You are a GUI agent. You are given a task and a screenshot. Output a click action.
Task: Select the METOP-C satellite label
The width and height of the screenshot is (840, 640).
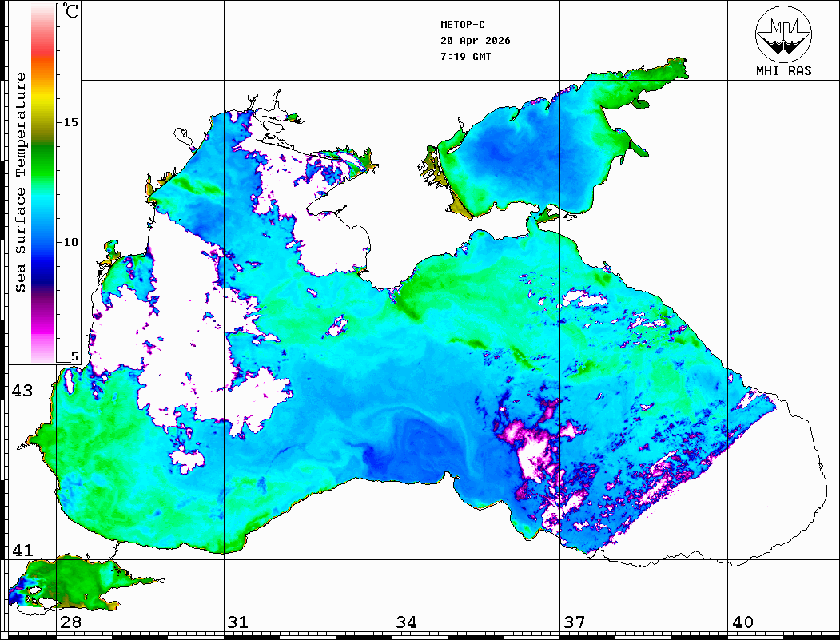463,25
